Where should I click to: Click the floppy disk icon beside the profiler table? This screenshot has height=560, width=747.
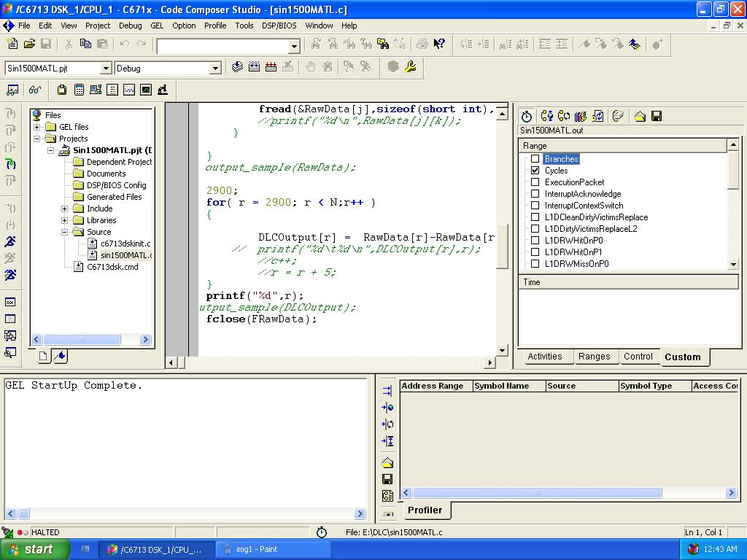click(x=387, y=479)
